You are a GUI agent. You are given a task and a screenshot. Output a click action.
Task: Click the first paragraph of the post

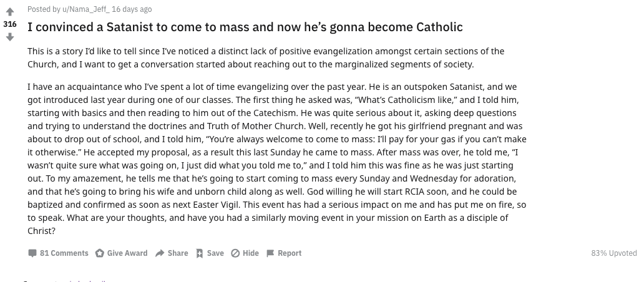click(x=266, y=57)
